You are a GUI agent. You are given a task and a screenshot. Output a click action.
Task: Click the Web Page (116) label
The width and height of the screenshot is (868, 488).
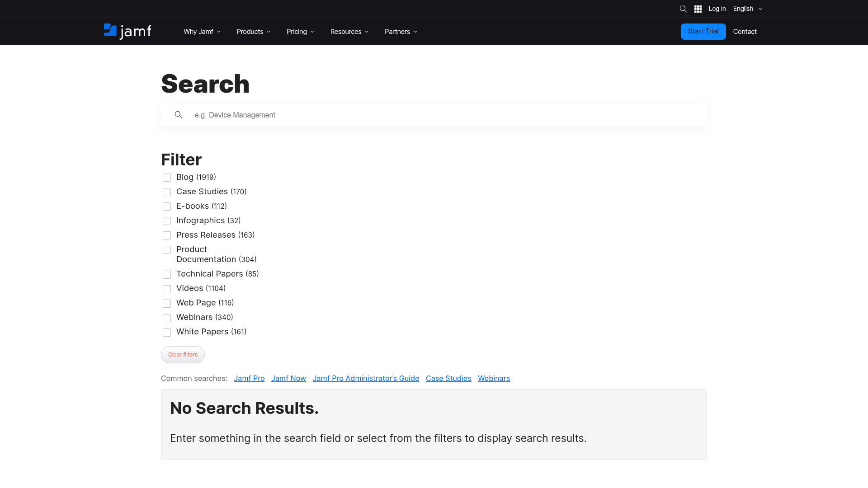[x=205, y=303]
